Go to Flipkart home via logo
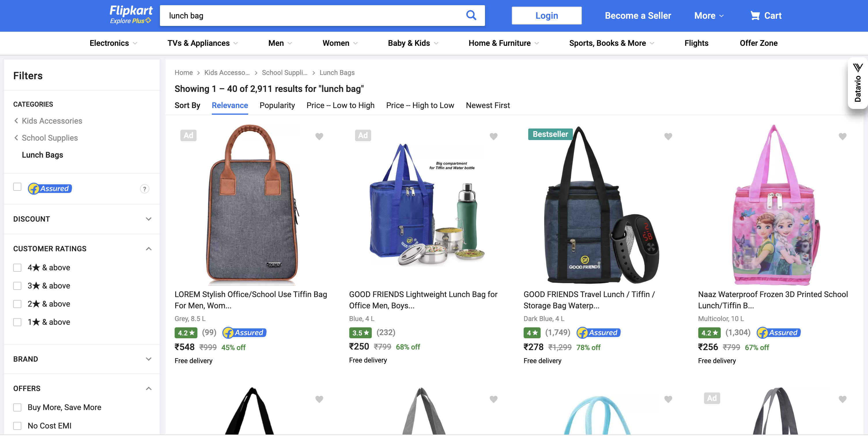This screenshot has height=438, width=868. (x=131, y=15)
